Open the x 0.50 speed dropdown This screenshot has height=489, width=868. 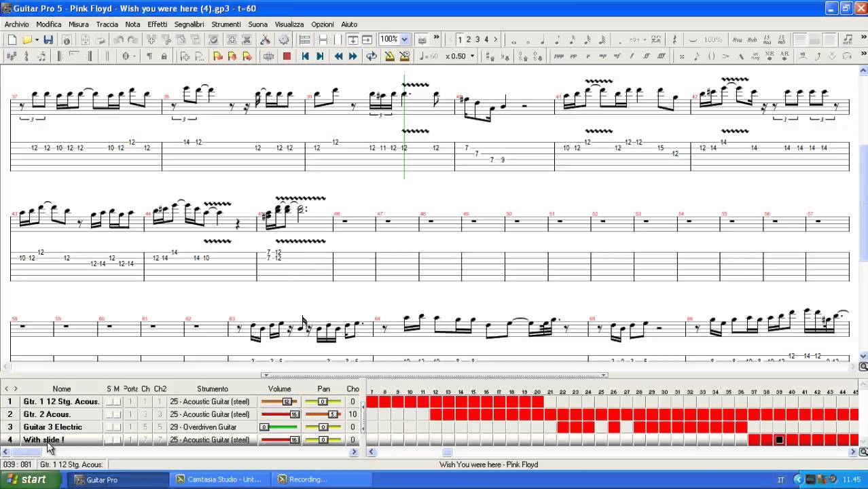point(472,56)
